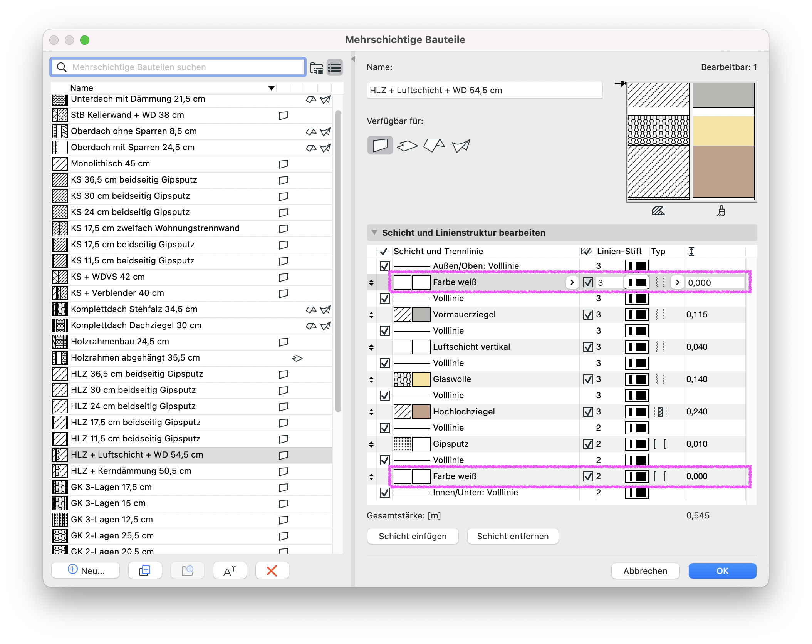
Task: Open material chooser arrow for top Farbe weiß
Action: tap(572, 282)
